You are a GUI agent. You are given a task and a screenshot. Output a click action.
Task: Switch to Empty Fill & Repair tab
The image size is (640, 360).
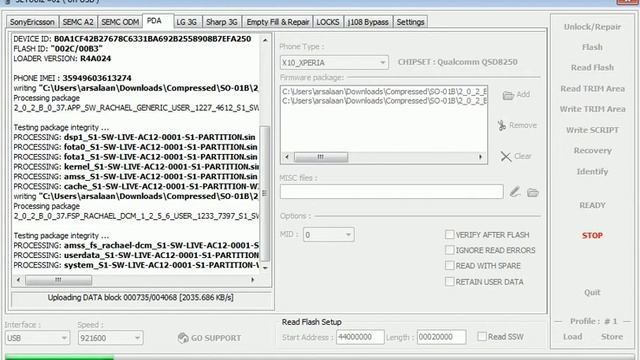[x=278, y=22]
